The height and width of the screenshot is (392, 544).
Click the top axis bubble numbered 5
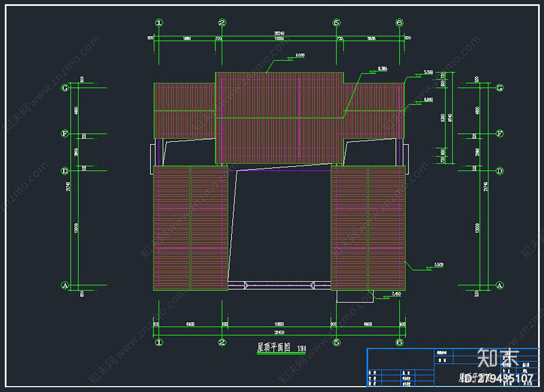coord(336,23)
